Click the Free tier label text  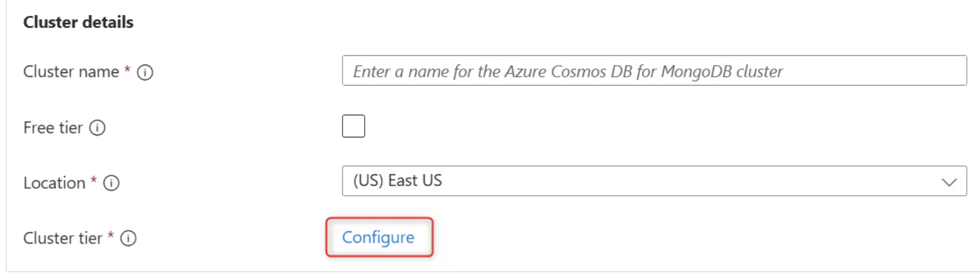53,127
